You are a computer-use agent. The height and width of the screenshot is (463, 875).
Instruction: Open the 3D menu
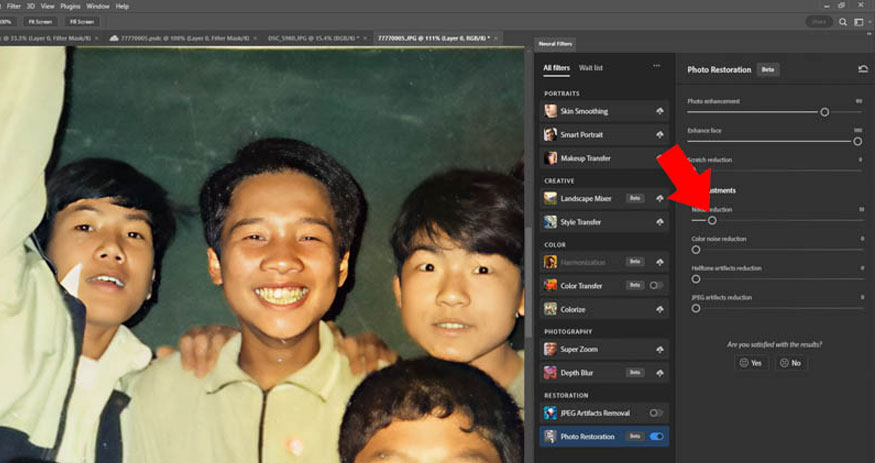pos(31,6)
